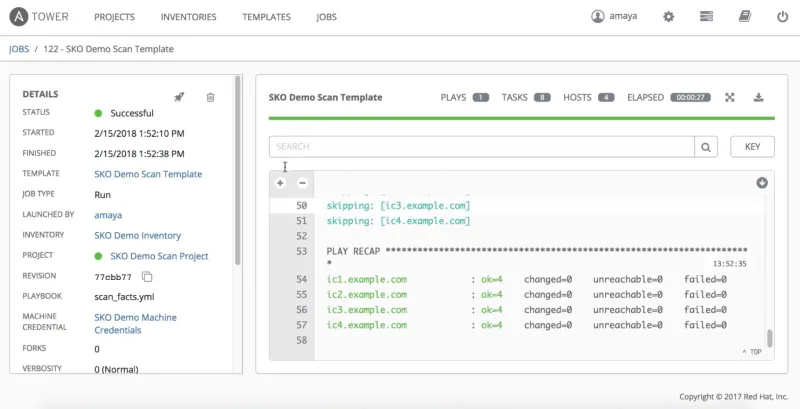The image size is (800, 409).
Task: Copy revision hash to clipboard
Action: (147, 276)
